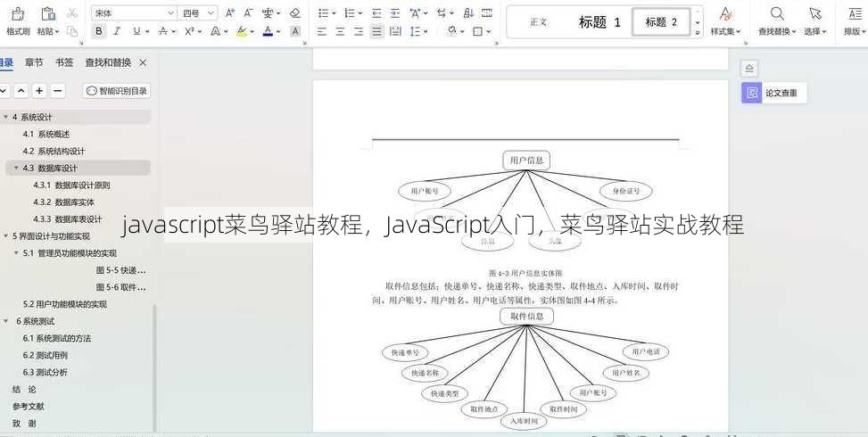Click the distributed alignment icon
Viewport: 868px width, 437px height.
[395, 31]
